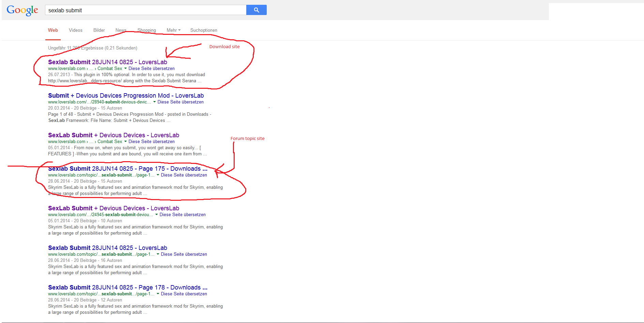
Task: Expand green arrow beside Page 178 result URL
Action: tap(158, 294)
